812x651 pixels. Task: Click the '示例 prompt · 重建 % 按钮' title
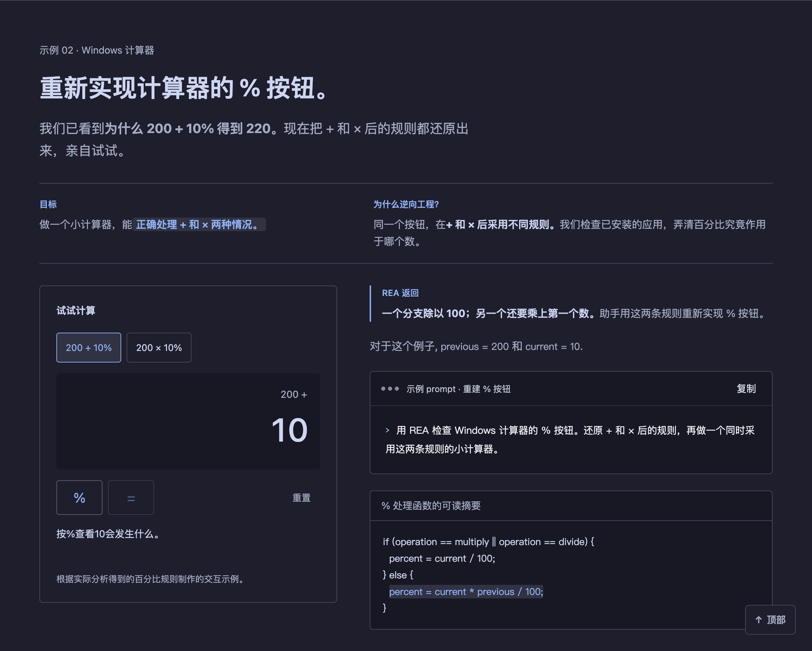pyautogui.click(x=458, y=389)
